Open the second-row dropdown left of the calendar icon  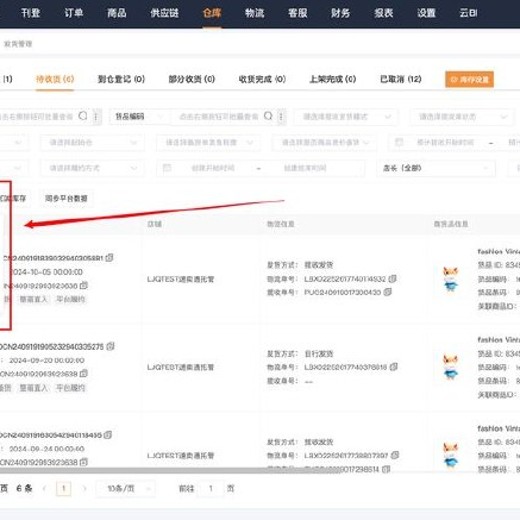pyautogui.click(x=325, y=143)
